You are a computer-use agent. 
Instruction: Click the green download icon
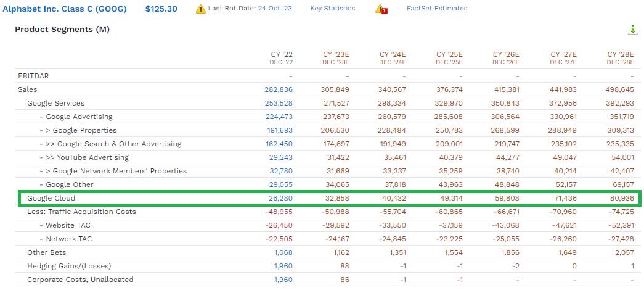click(x=632, y=31)
